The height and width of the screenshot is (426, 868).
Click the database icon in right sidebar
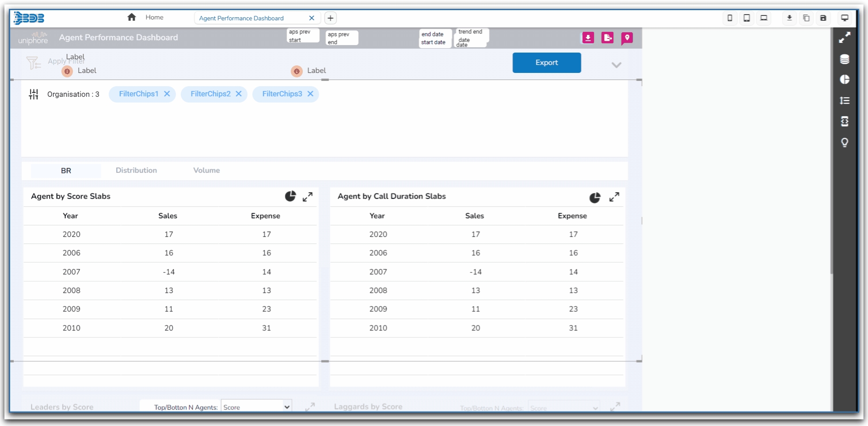(x=844, y=59)
